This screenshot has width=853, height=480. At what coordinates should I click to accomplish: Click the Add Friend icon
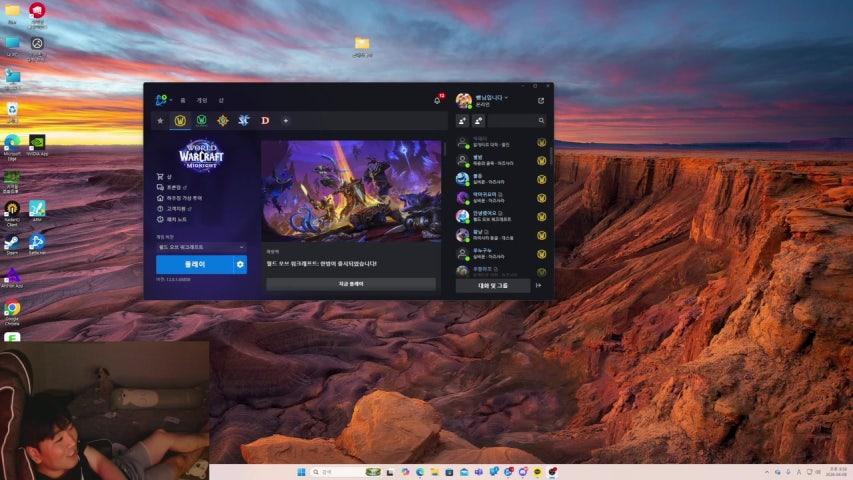coord(462,120)
